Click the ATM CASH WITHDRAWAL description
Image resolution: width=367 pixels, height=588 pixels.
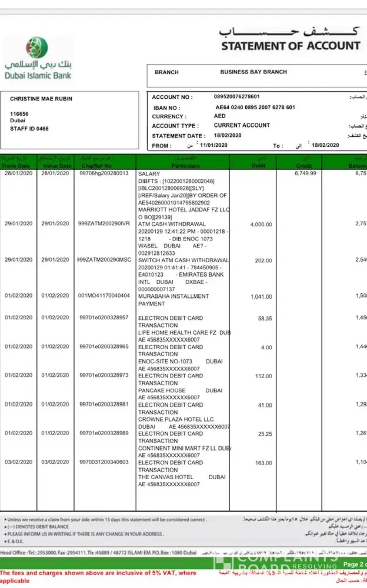172,224
